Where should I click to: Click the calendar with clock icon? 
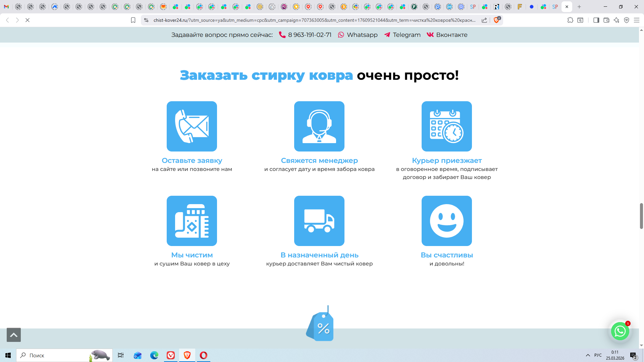[x=447, y=126]
